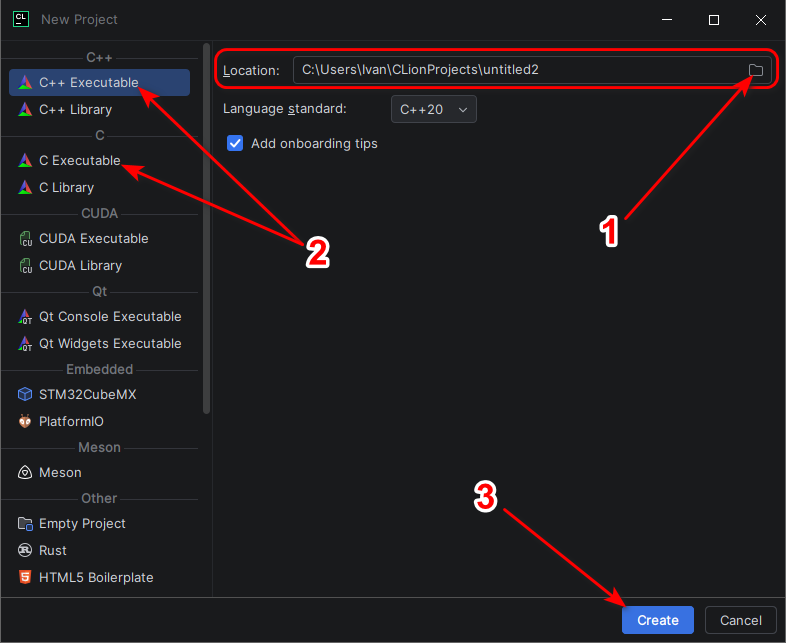Viewport: 786px width, 643px height.
Task: Click the STM32CubeMX cube icon
Action: tap(25, 394)
